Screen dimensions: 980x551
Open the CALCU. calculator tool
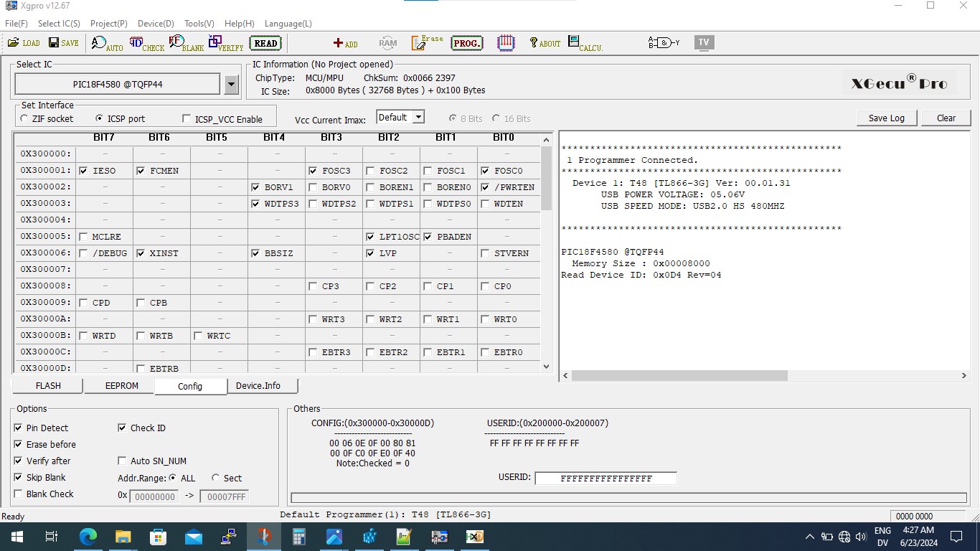point(585,44)
